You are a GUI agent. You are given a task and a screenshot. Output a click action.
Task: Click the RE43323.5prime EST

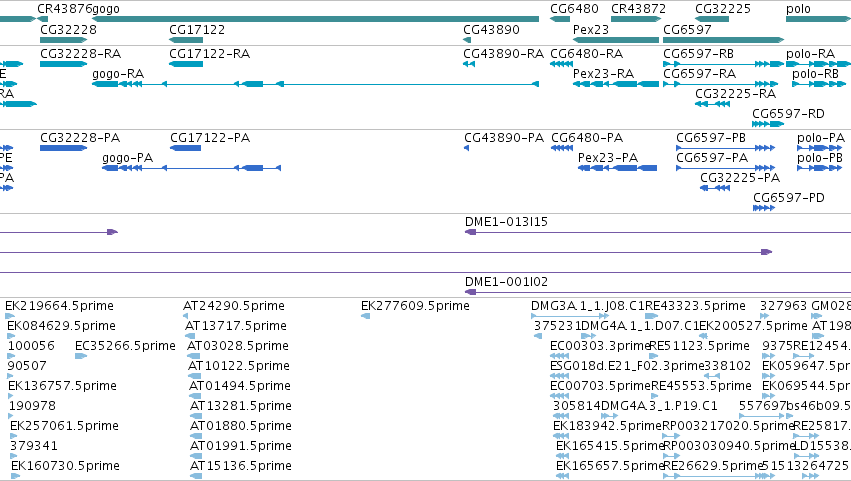point(651,315)
